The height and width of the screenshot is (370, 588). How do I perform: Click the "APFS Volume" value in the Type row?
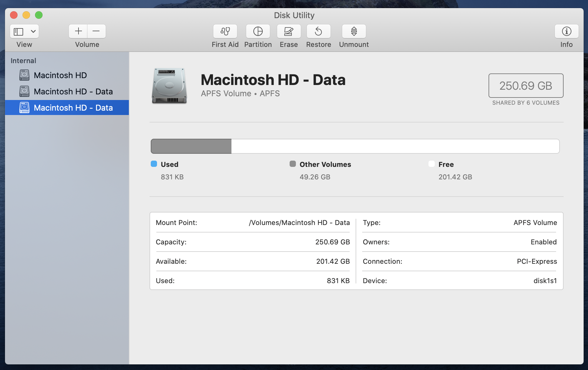tap(535, 222)
